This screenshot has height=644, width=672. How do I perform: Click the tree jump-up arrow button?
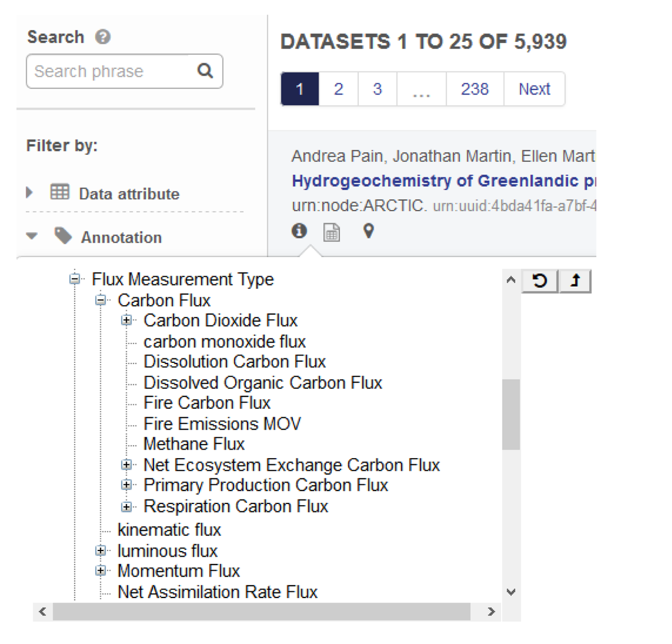[x=575, y=281]
